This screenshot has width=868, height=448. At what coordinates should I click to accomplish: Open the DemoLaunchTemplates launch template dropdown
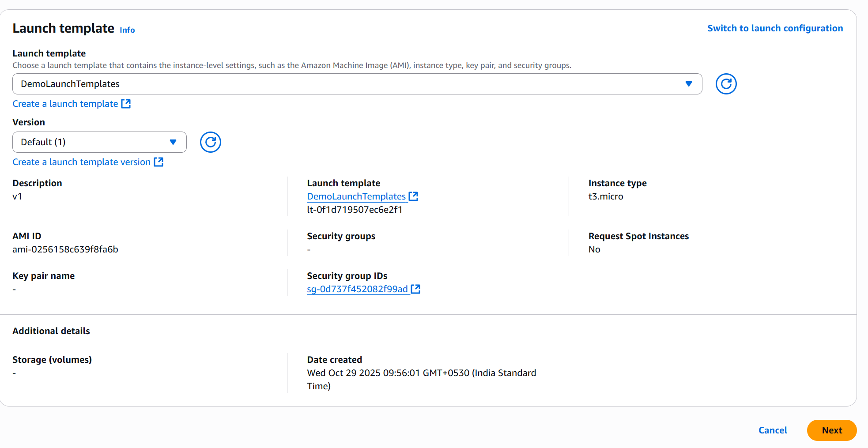pos(357,84)
